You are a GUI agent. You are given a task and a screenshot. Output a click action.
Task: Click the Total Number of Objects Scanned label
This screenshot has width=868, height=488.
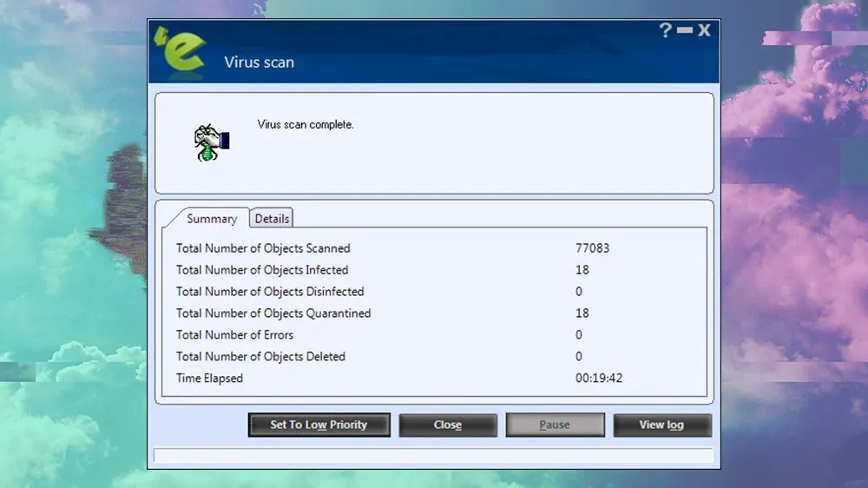[x=263, y=248]
